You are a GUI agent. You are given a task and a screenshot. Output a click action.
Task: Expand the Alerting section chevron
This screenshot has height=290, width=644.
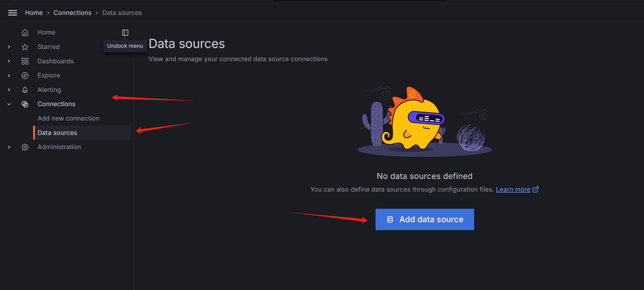click(x=9, y=90)
